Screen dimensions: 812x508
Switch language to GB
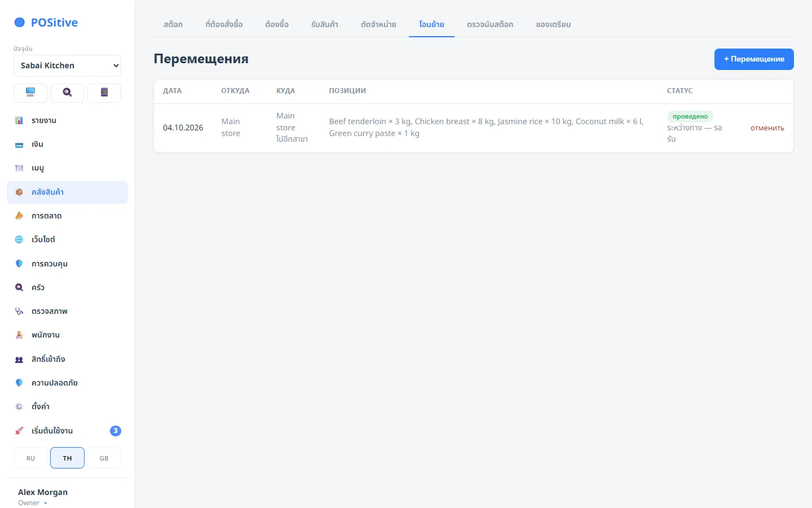click(104, 458)
